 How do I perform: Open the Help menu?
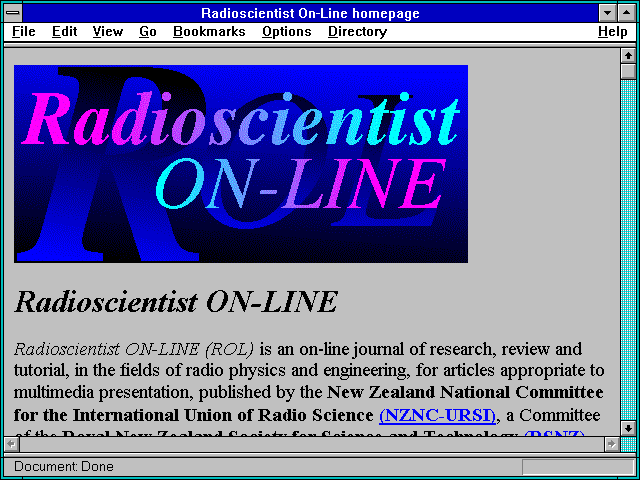[613, 32]
